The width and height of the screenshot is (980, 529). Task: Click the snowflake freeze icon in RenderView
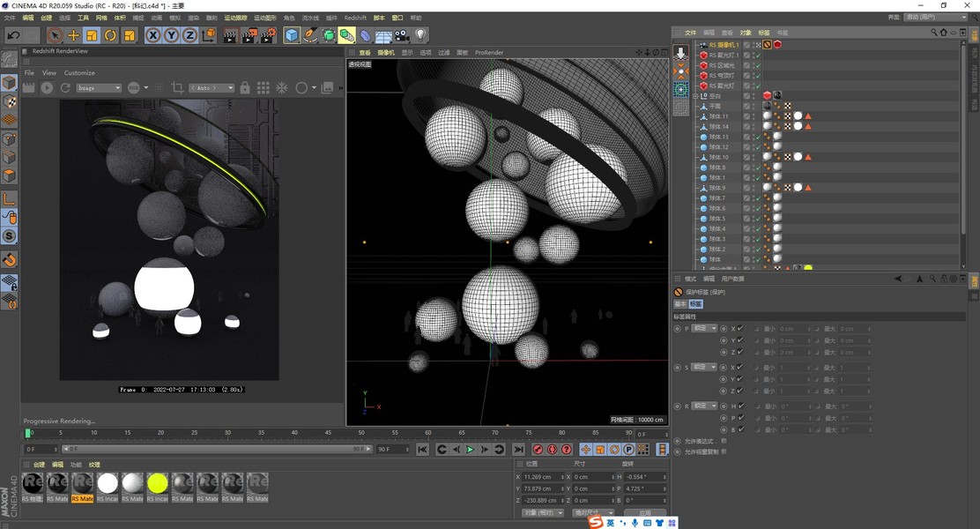tap(282, 88)
